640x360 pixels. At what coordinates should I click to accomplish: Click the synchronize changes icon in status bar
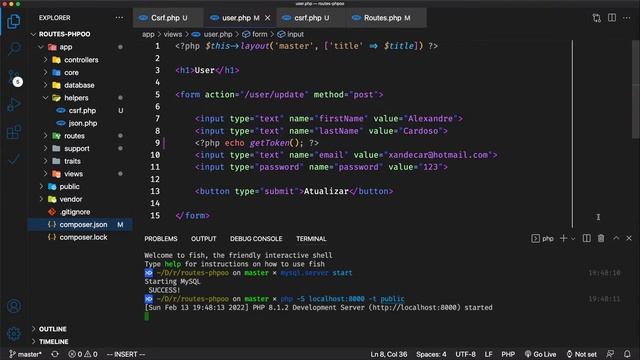(55, 354)
